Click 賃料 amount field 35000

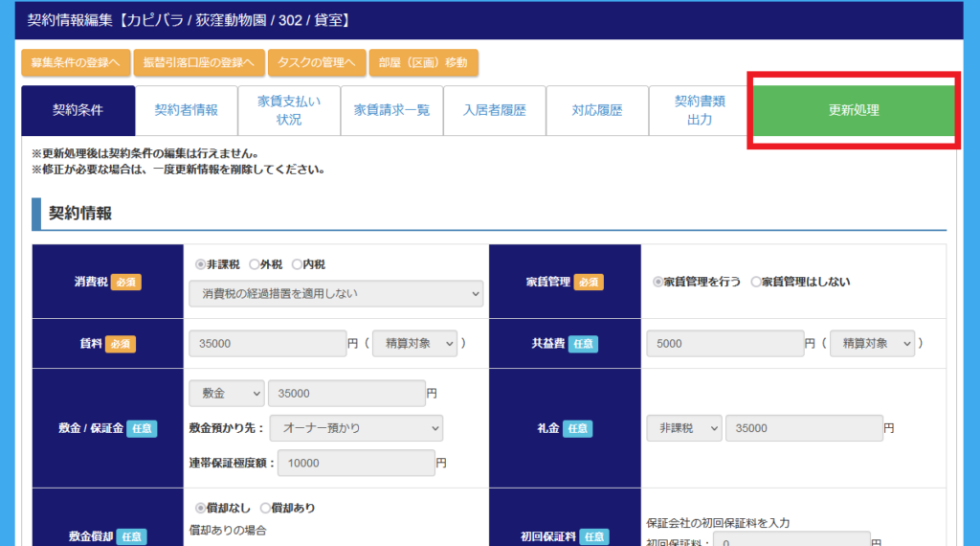[268, 343]
